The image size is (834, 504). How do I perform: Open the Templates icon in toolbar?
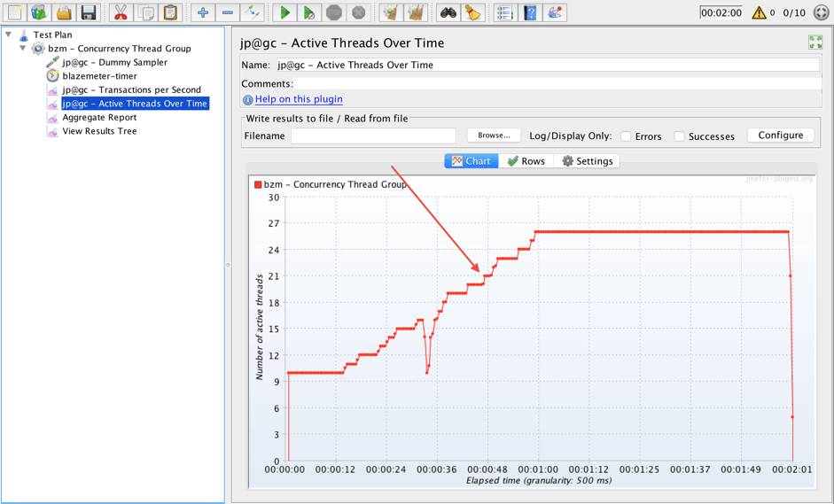(39, 12)
